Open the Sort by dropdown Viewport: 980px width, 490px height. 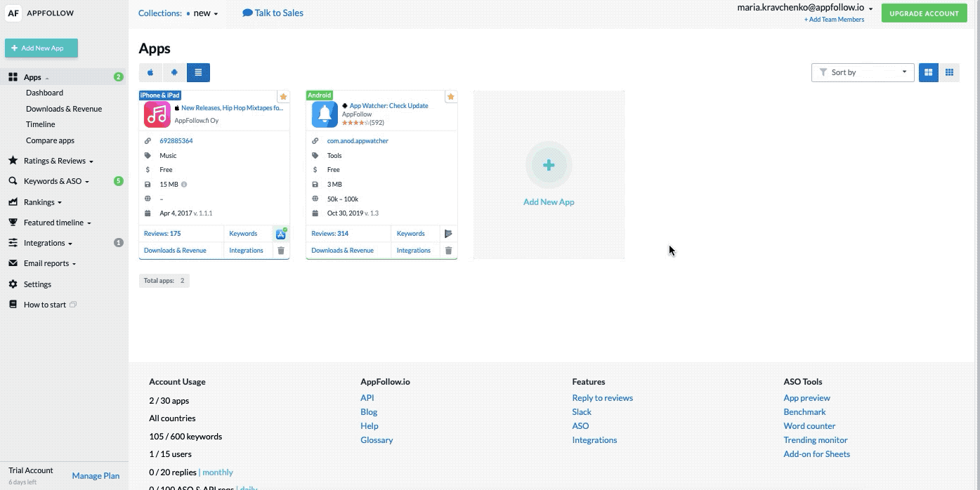click(x=863, y=72)
